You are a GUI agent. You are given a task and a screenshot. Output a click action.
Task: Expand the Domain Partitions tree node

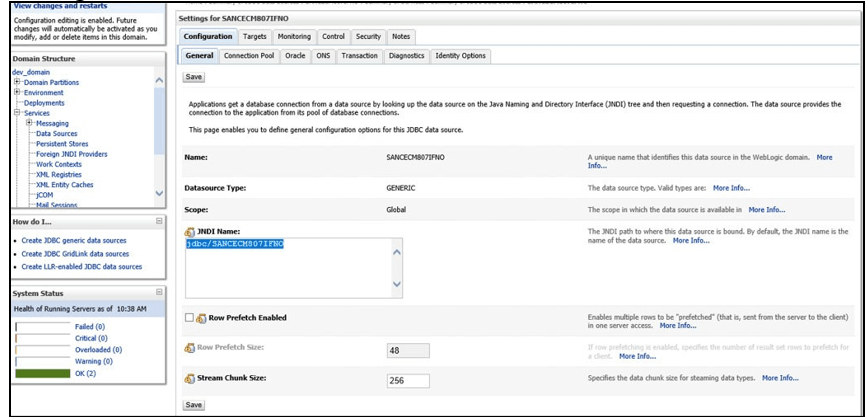(17, 82)
